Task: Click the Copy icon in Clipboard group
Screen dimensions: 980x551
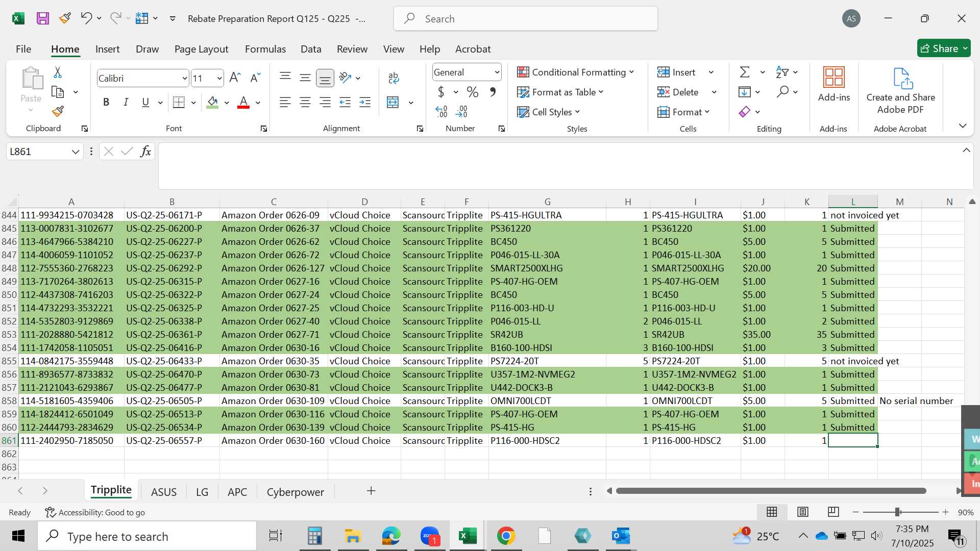Action: click(58, 92)
